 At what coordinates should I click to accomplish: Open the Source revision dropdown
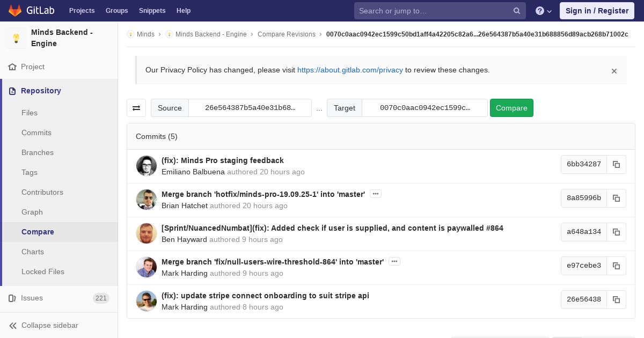[250, 108]
